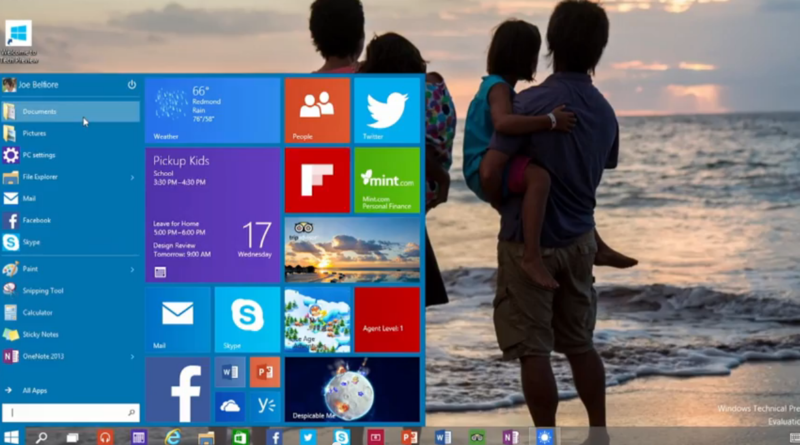Launch Word from the small tile
Image resolution: width=800 pixels, height=445 pixels.
(230, 372)
